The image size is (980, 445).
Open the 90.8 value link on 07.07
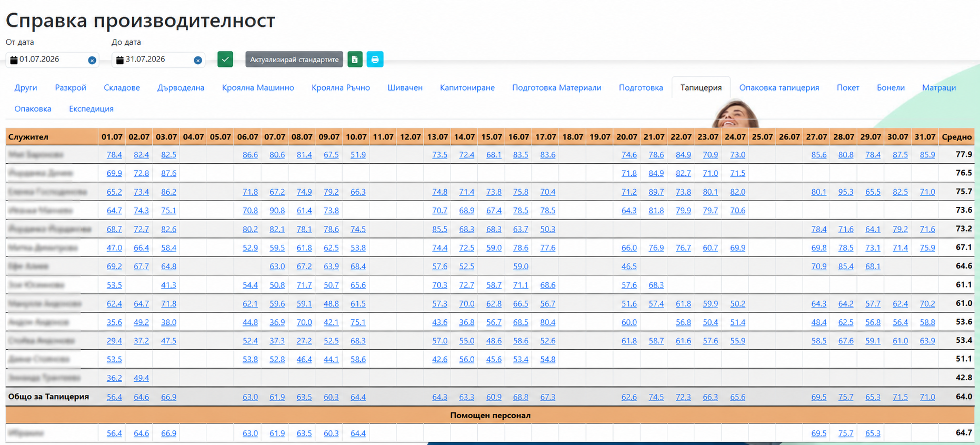coord(277,211)
